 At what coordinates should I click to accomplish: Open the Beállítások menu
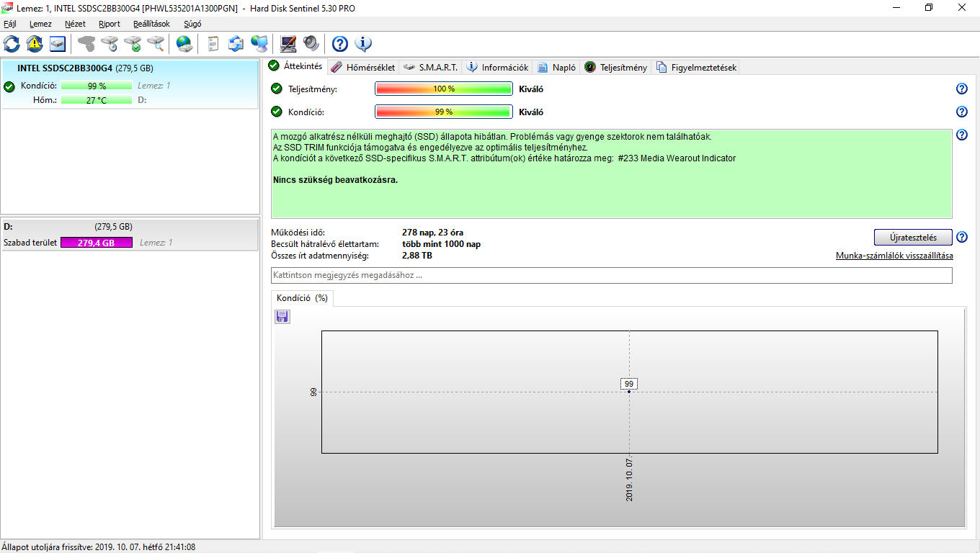(152, 24)
